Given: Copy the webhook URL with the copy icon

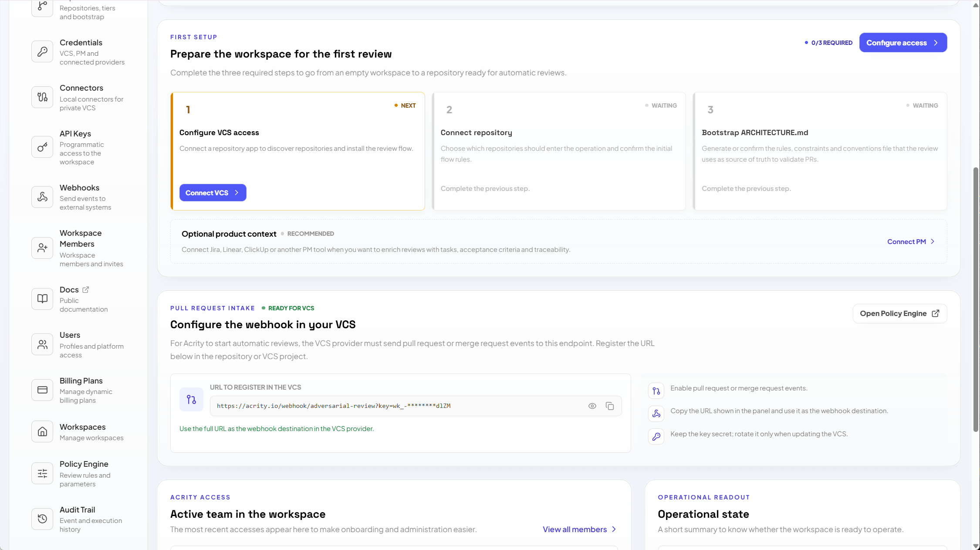Looking at the screenshot, I should (x=610, y=406).
